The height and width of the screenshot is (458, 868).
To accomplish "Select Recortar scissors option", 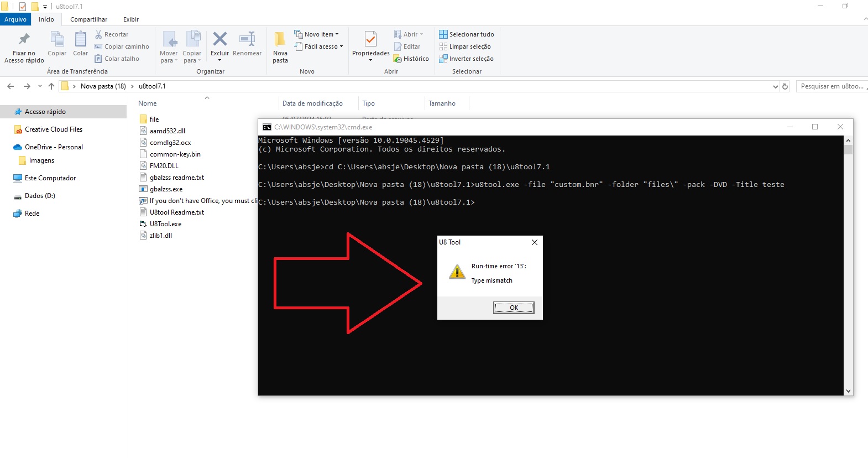I will (x=111, y=34).
